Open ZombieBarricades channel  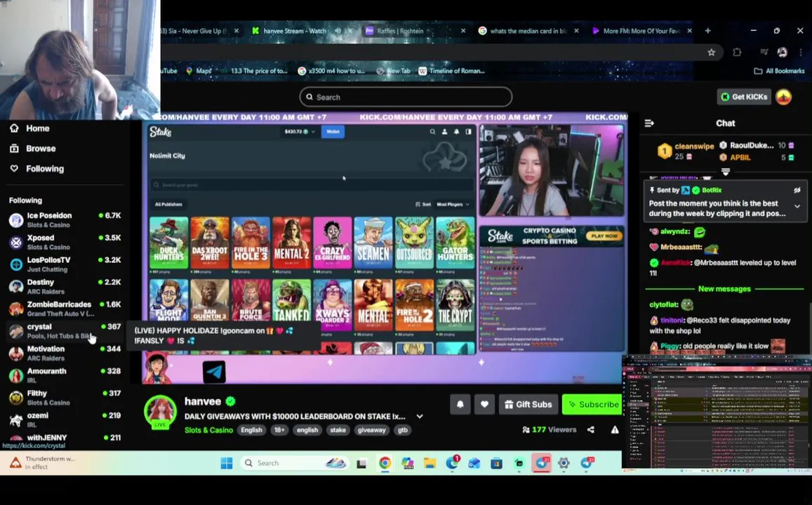tap(65, 309)
